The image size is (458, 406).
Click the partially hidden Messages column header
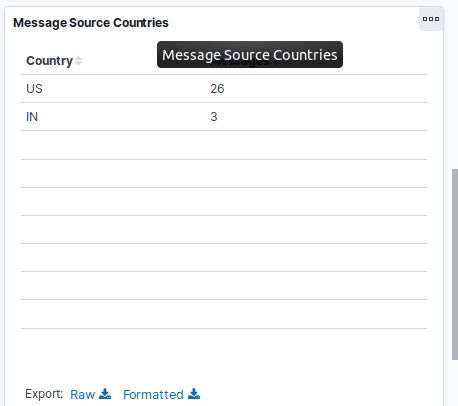point(240,62)
